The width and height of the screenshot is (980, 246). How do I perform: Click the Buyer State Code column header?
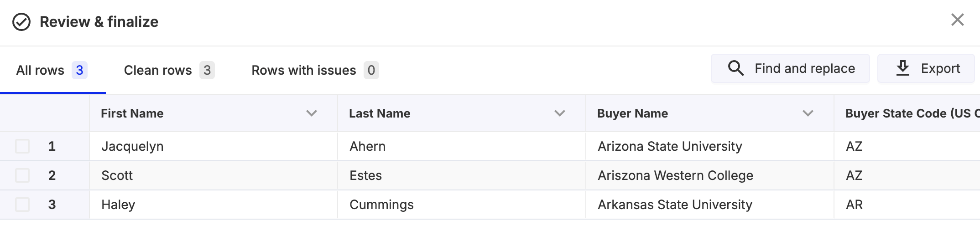click(x=908, y=113)
